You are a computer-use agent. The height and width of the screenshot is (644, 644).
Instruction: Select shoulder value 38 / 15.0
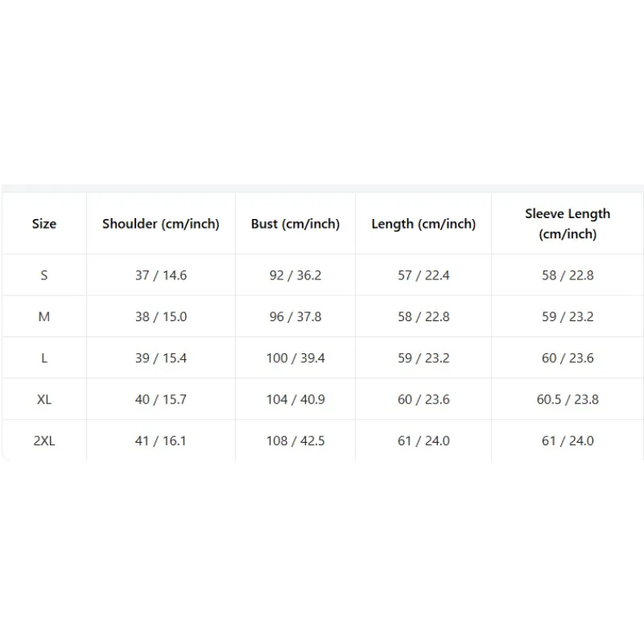pos(160,316)
